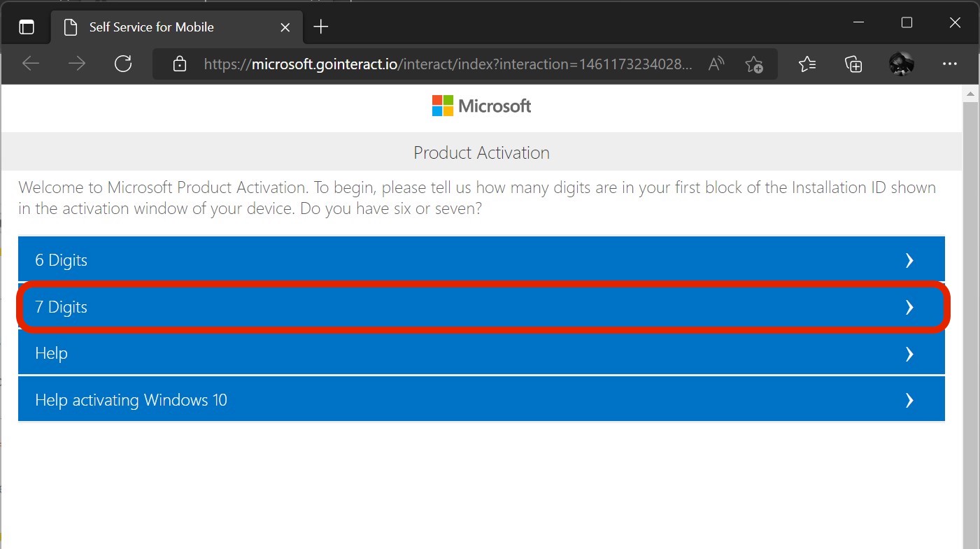Open the Favorites list

[807, 64]
